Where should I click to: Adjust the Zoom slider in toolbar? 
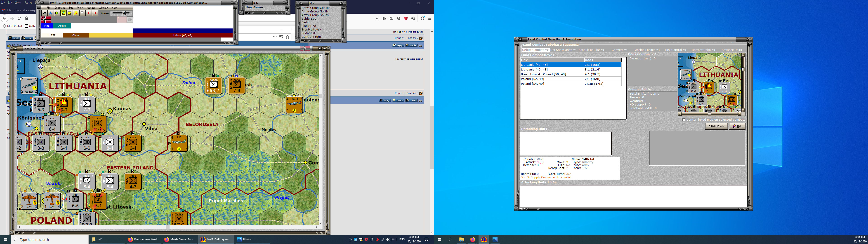[x=124, y=14]
